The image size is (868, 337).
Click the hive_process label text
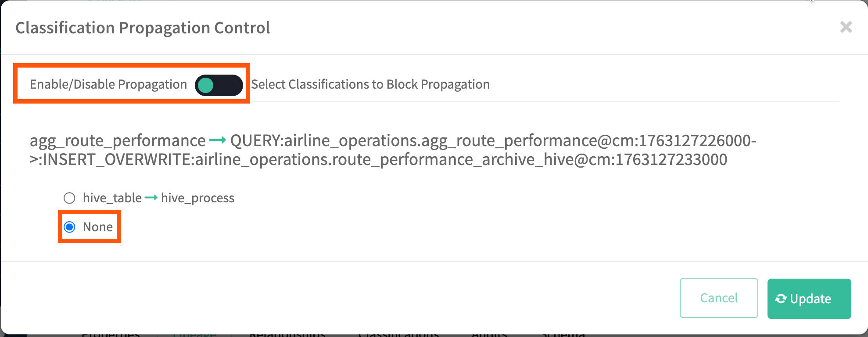[197, 198]
